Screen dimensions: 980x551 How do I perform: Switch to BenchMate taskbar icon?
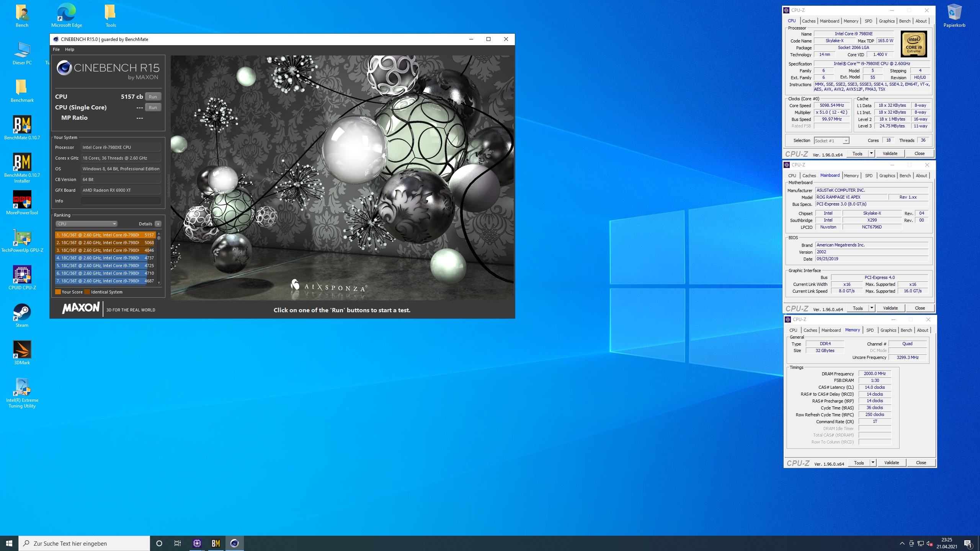coord(216,543)
